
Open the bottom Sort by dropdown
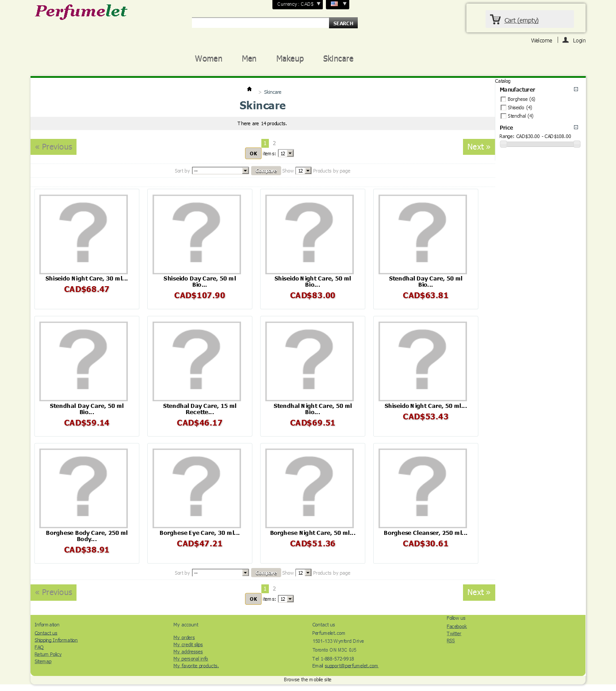click(221, 573)
